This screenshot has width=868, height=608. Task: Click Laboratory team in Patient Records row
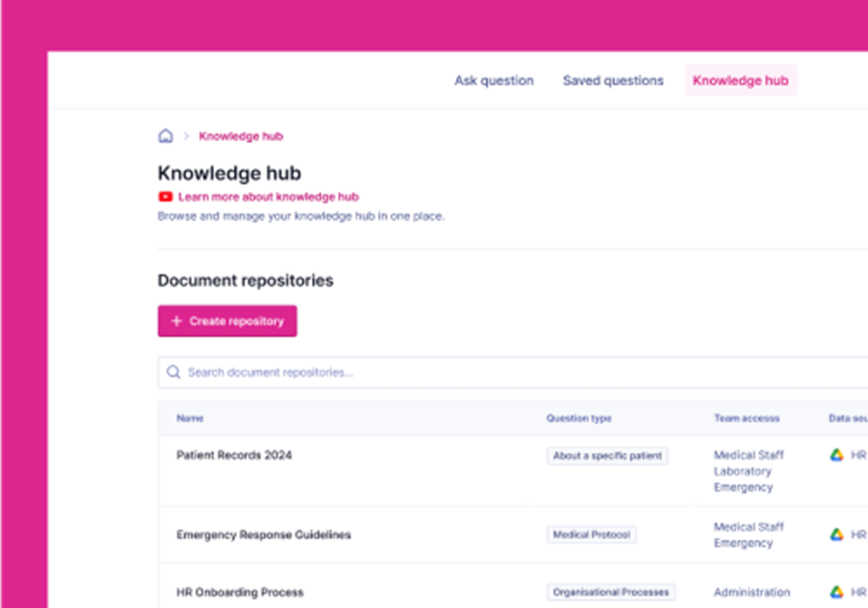tap(743, 471)
